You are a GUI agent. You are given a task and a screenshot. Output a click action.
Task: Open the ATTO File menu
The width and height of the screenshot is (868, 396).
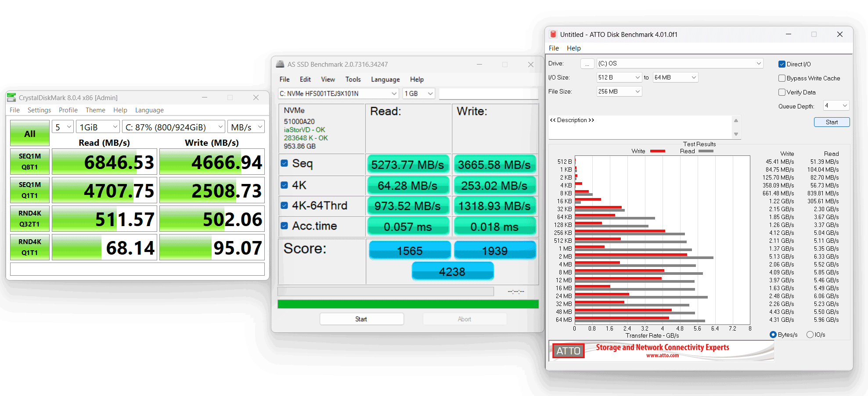[x=554, y=48]
